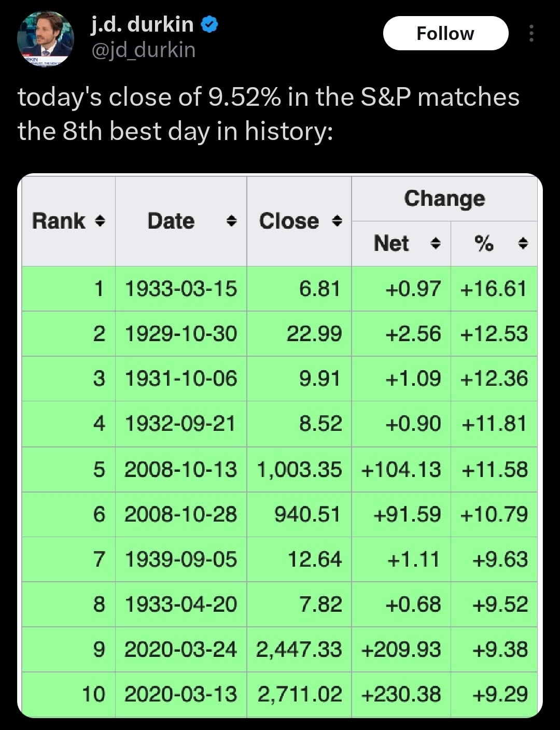Click the 2008-10-13 row date
The width and height of the screenshot is (560, 730).
[180, 470]
